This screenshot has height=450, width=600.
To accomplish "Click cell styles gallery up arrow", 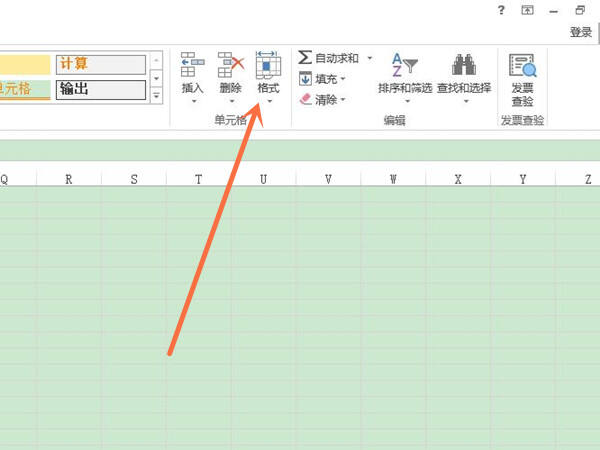I will click(x=157, y=60).
